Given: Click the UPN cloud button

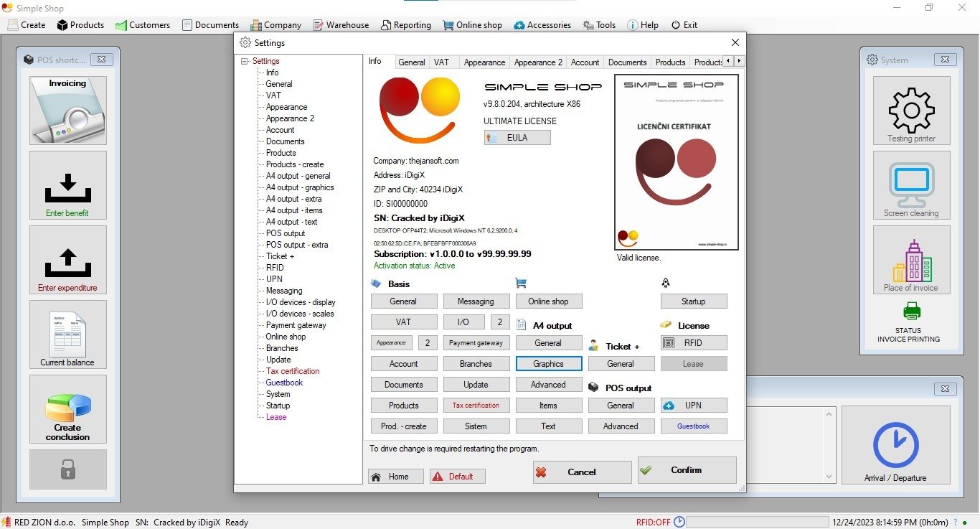Looking at the screenshot, I should (x=694, y=406).
